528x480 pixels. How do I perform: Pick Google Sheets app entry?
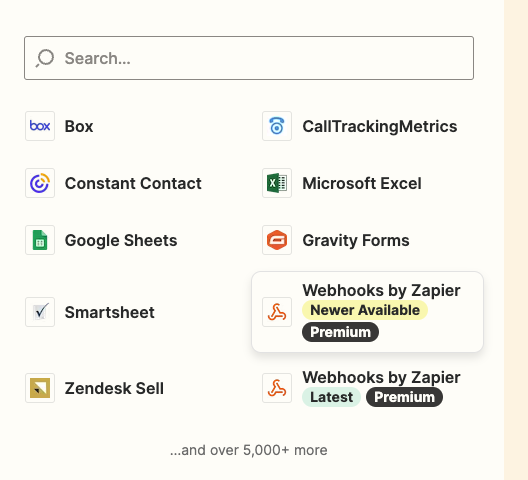click(x=121, y=241)
